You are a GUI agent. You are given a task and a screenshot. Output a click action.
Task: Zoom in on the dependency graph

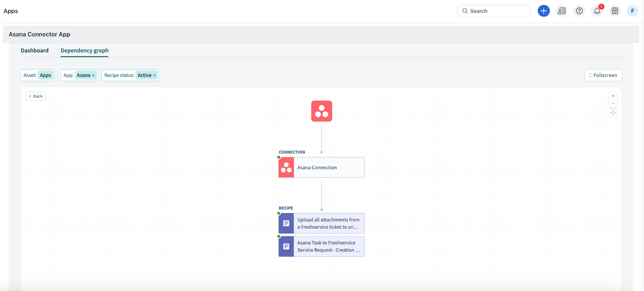613,96
